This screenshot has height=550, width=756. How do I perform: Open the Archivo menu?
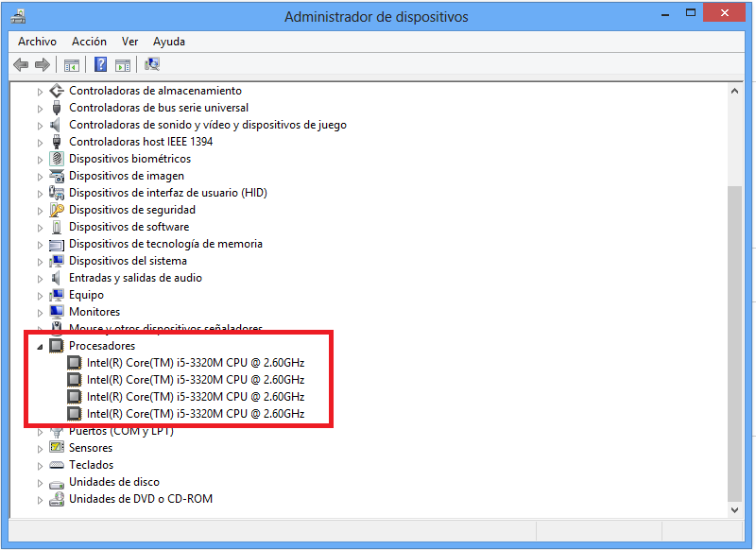(x=37, y=42)
